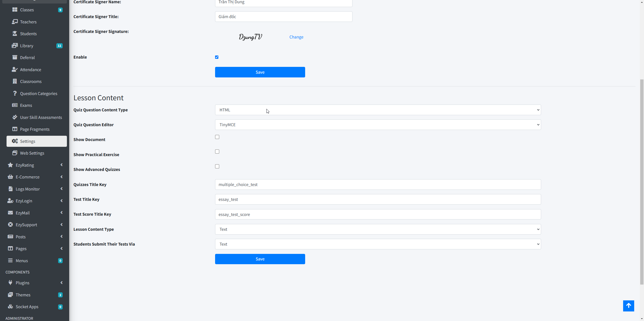Screen dimensions: 644x321
Task: Click the Library icon in sidebar
Action: [15, 45]
